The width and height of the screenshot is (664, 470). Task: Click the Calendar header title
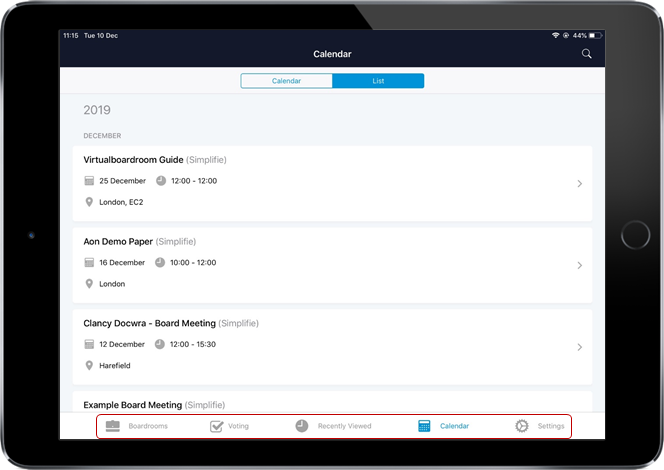tap(332, 54)
